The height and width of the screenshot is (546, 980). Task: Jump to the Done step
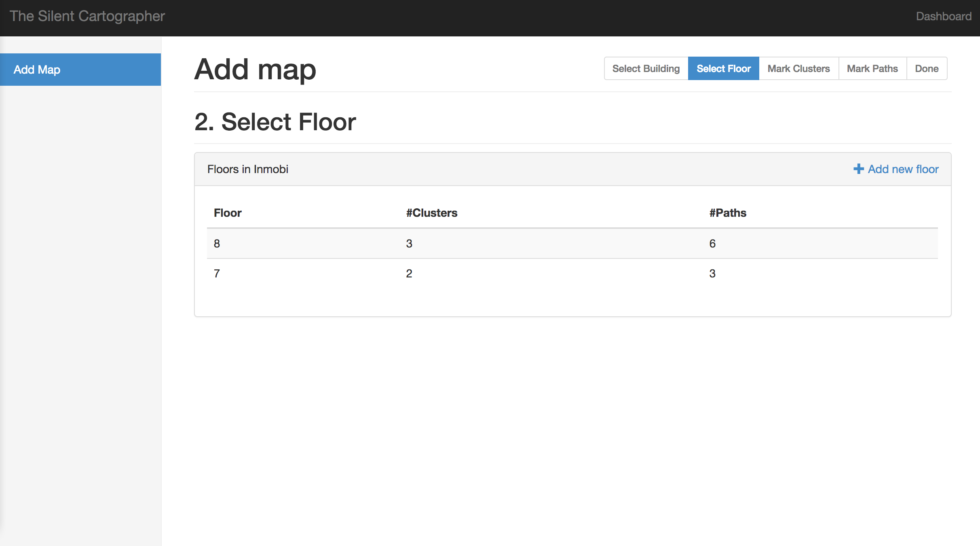pyautogui.click(x=926, y=69)
